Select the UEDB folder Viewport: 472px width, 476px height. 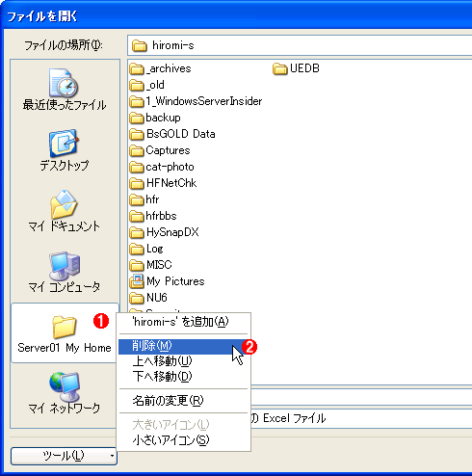point(296,68)
